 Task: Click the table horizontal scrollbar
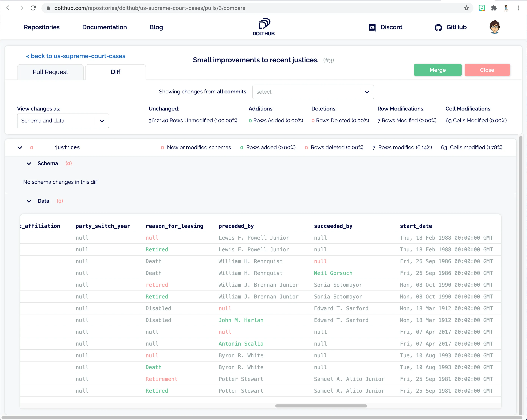(321, 406)
